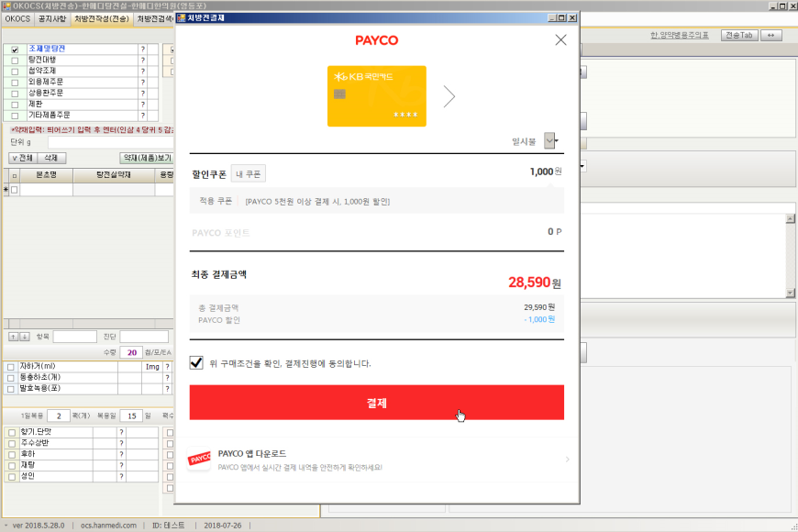The width and height of the screenshot is (798, 532).
Task: Click the help ? icon for 기타제품주문
Action: tap(143, 116)
